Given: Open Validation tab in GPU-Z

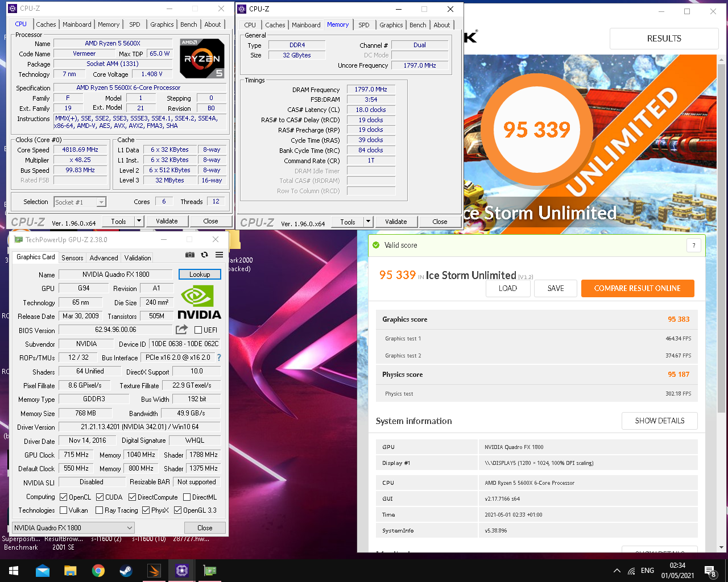Looking at the screenshot, I should (x=138, y=257).
